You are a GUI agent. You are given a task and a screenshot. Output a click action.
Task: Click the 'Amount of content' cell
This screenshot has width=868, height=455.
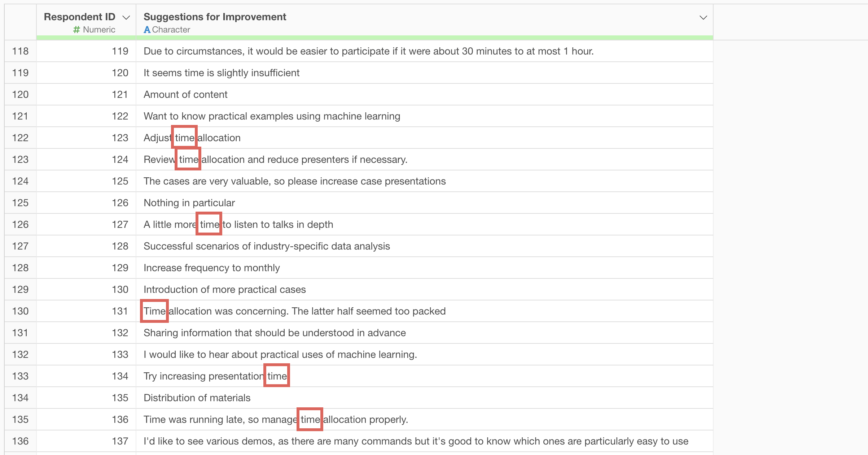point(425,94)
